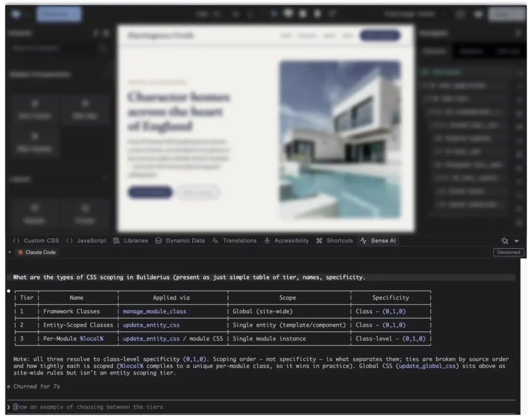Click the Disconnect button
This screenshot has height=420, width=532.
pos(509,252)
